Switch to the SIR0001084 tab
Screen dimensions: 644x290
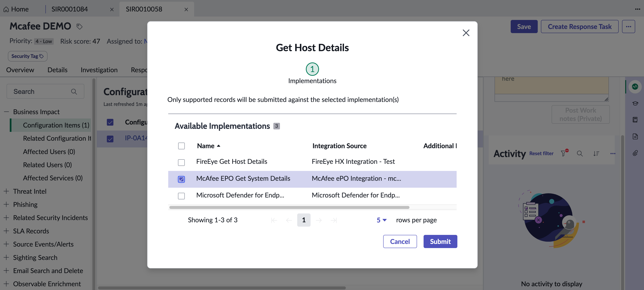coord(69,9)
